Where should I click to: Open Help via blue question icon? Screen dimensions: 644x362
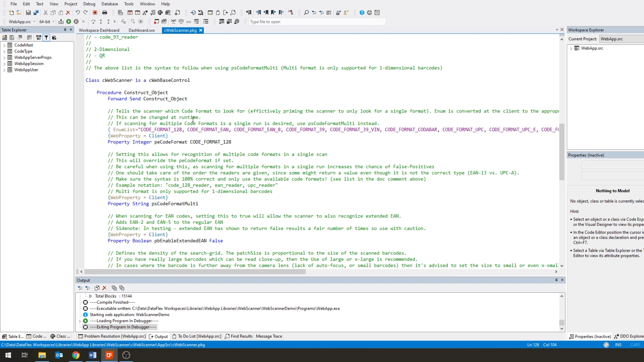[362, 13]
